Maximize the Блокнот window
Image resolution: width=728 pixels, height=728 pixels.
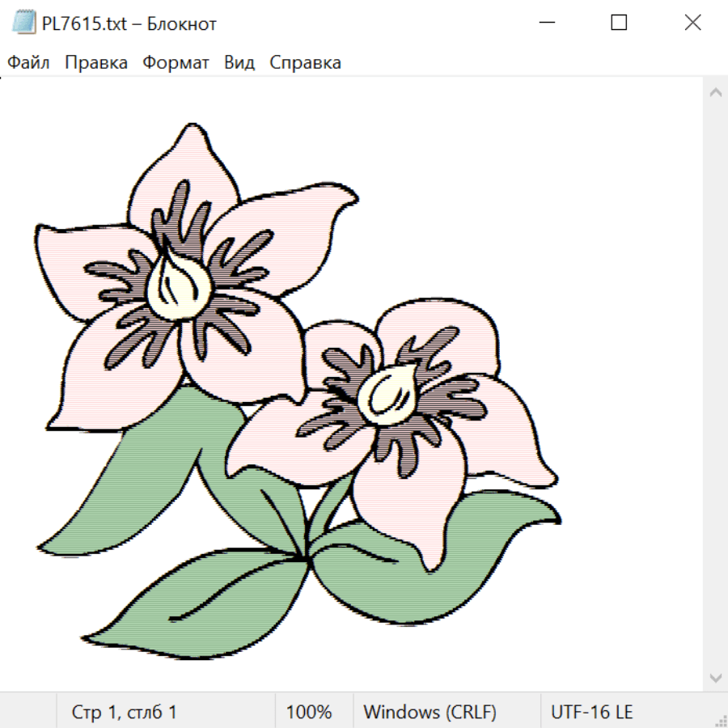point(619,23)
